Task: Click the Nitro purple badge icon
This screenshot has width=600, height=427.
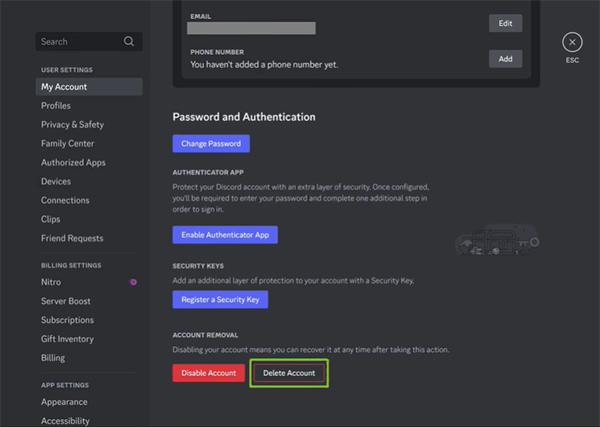Action: pos(133,282)
